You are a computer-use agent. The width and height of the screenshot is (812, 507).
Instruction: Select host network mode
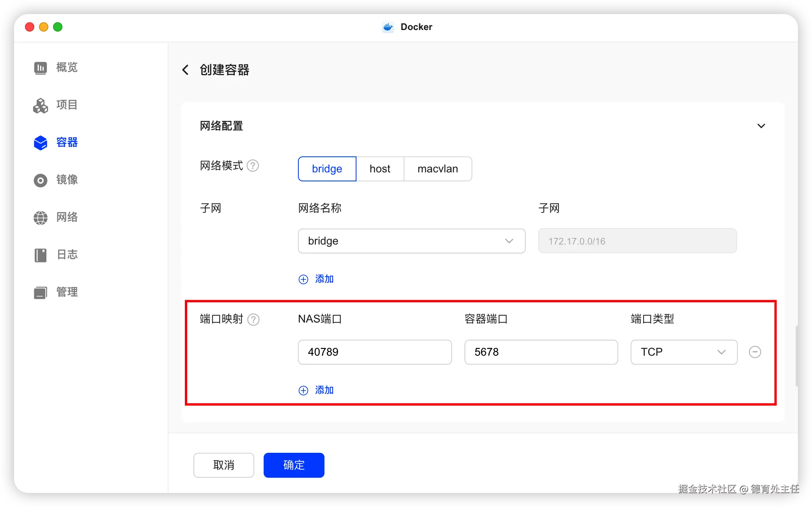click(380, 169)
